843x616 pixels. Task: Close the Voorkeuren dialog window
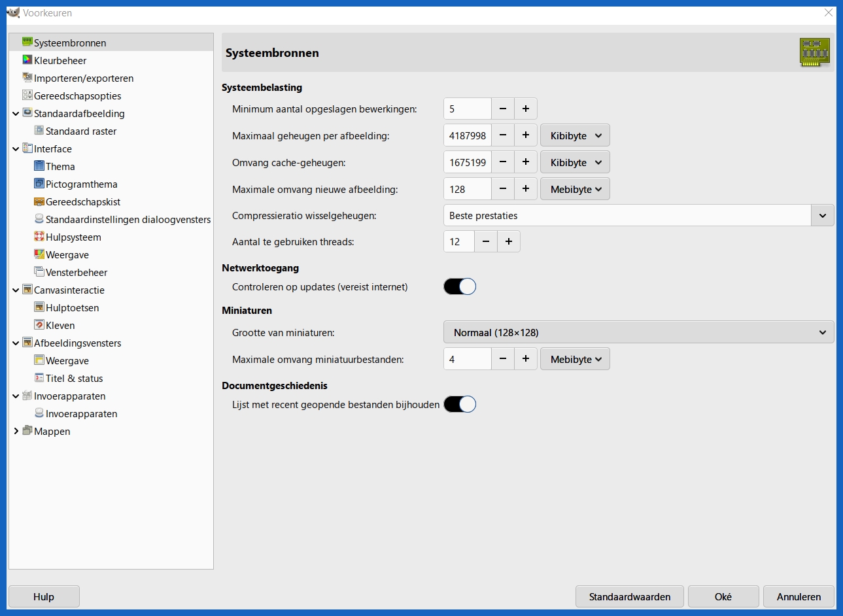(828, 12)
